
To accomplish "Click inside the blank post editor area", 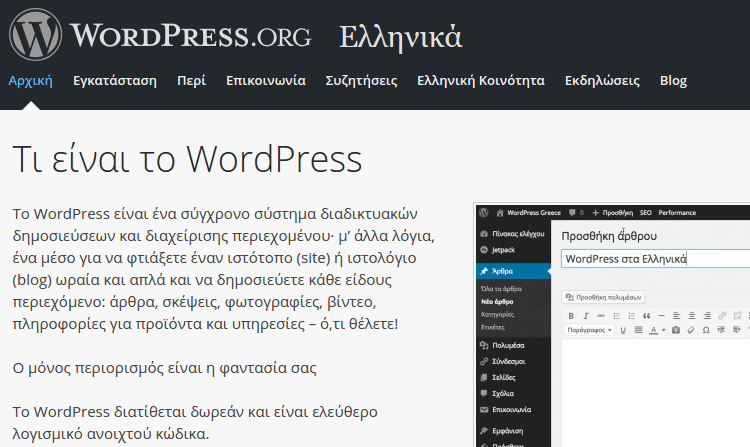I will [x=655, y=392].
